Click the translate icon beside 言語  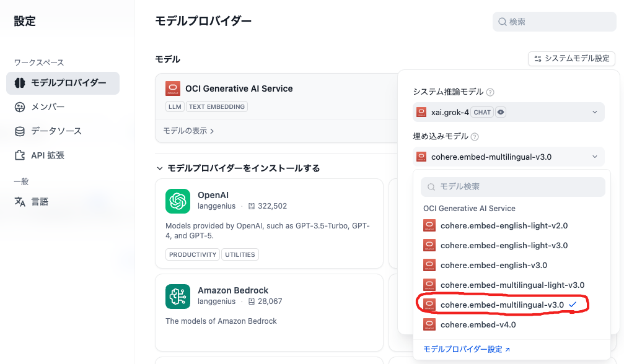[x=19, y=202]
